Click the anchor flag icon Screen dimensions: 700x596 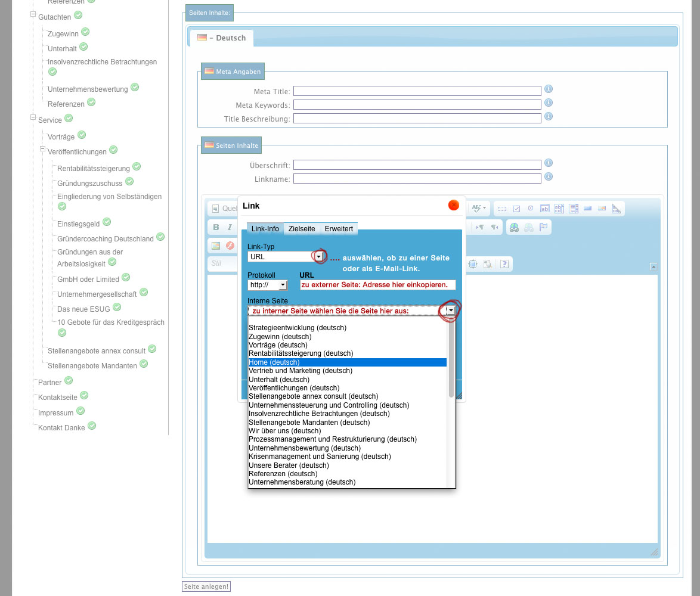click(543, 227)
